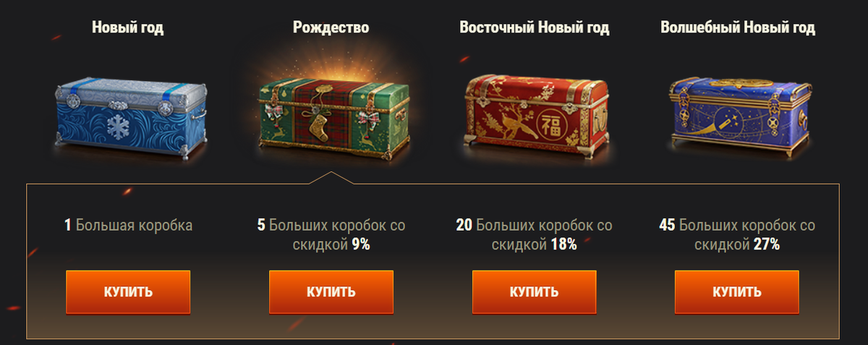Click the "20 Больших коробок со скидкой 18%" text
Image resolution: width=868 pixels, height=345 pixels.
point(535,235)
